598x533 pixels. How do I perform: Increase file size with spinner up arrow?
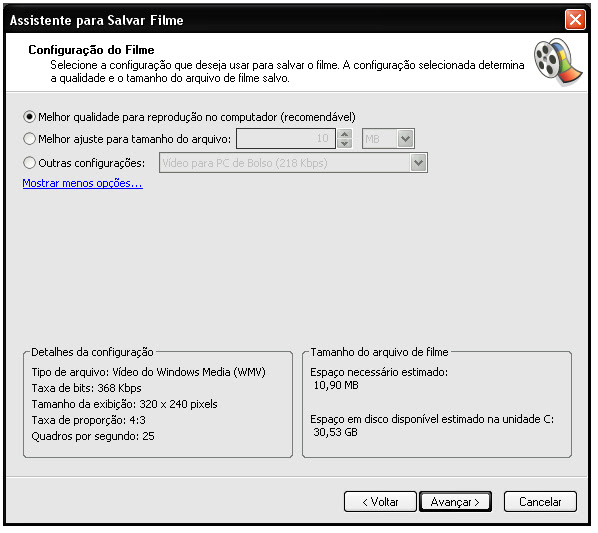[x=344, y=134]
